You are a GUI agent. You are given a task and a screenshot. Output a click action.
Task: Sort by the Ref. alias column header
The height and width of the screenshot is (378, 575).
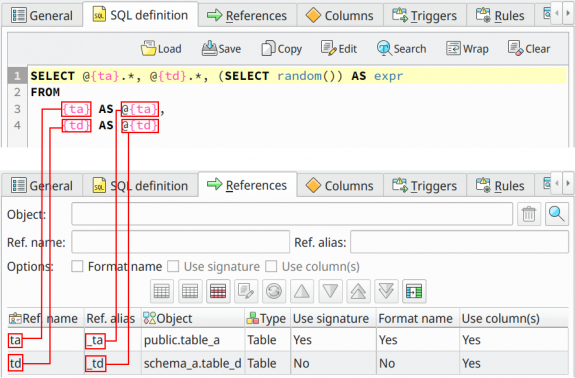click(x=113, y=318)
